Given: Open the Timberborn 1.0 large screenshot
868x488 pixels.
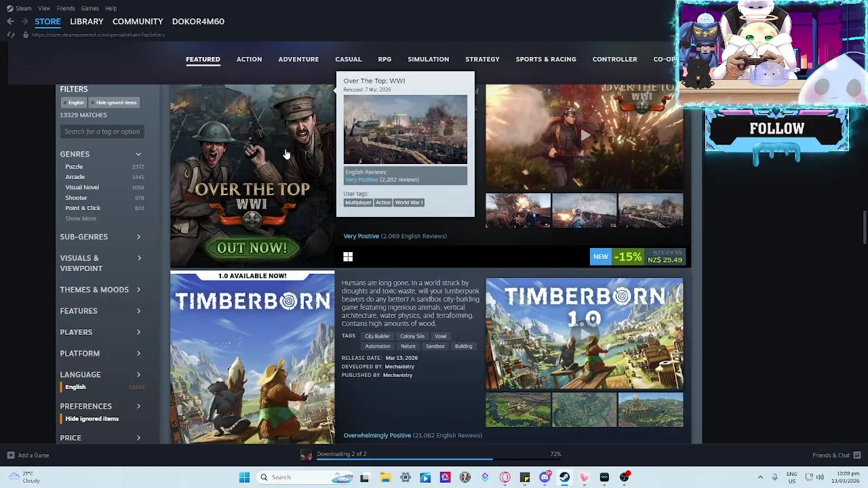Looking at the screenshot, I should click(x=585, y=334).
